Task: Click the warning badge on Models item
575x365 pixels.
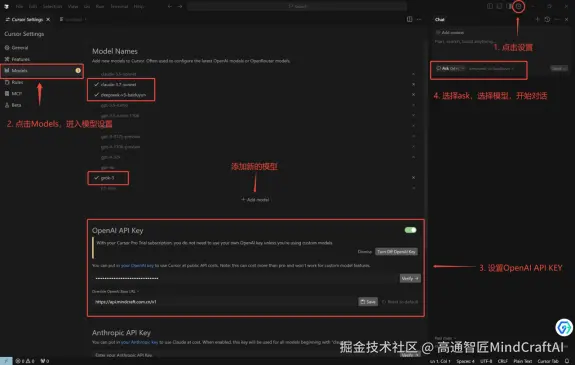Action: [x=78, y=70]
